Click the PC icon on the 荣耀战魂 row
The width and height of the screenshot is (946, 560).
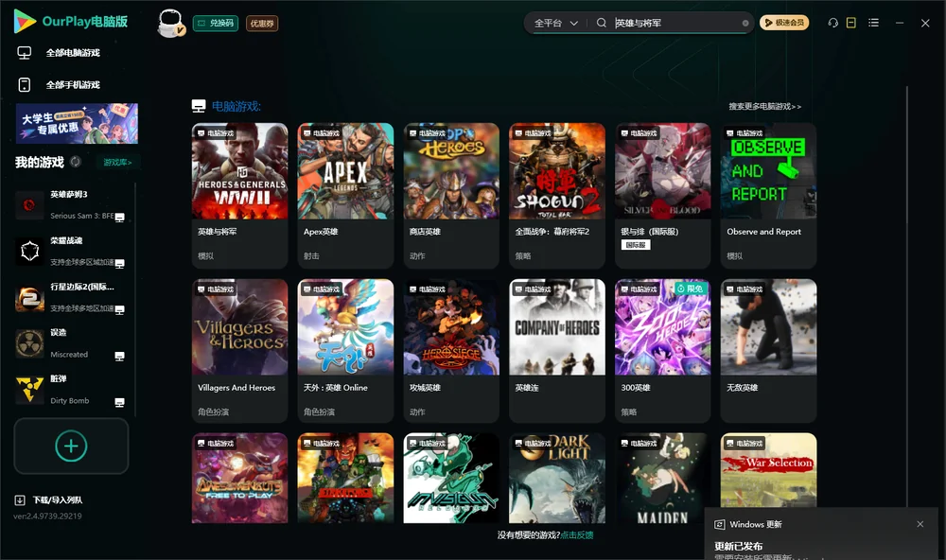point(119,263)
